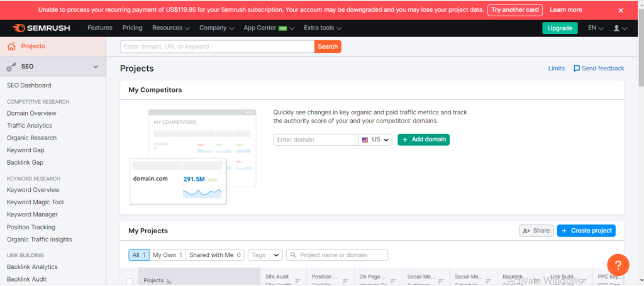Open Organic Research tool

31,138
